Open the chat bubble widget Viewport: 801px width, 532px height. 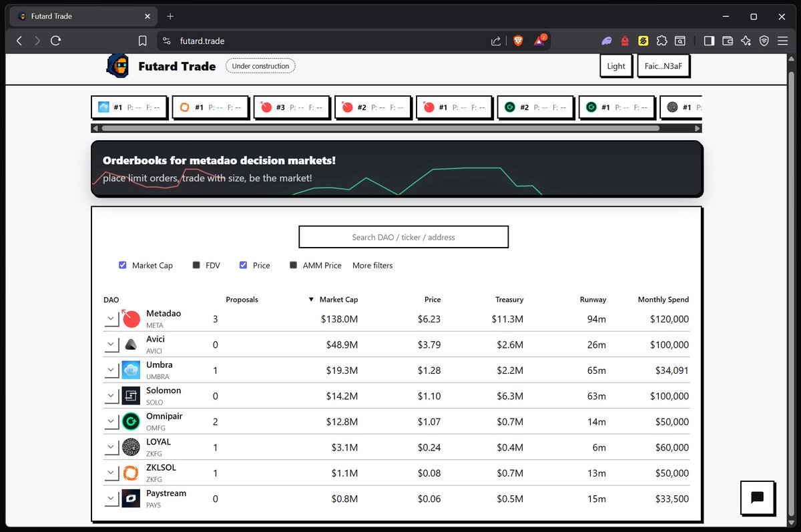[757, 497]
